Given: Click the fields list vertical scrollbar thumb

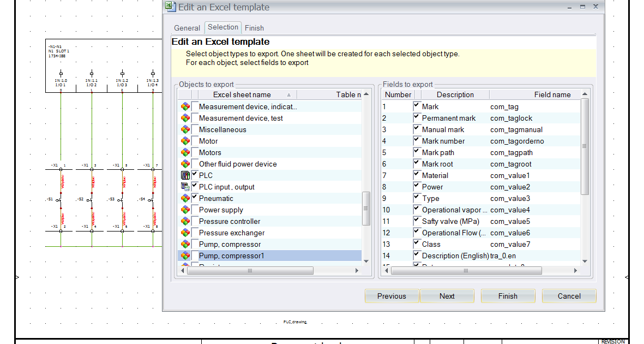Looking at the screenshot, I should (x=585, y=146).
